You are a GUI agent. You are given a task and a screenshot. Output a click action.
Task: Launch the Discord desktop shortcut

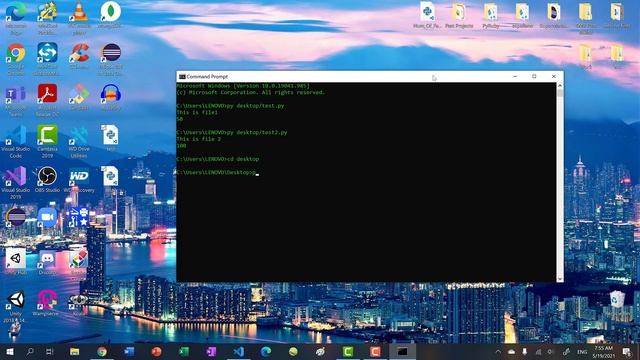(x=47, y=261)
